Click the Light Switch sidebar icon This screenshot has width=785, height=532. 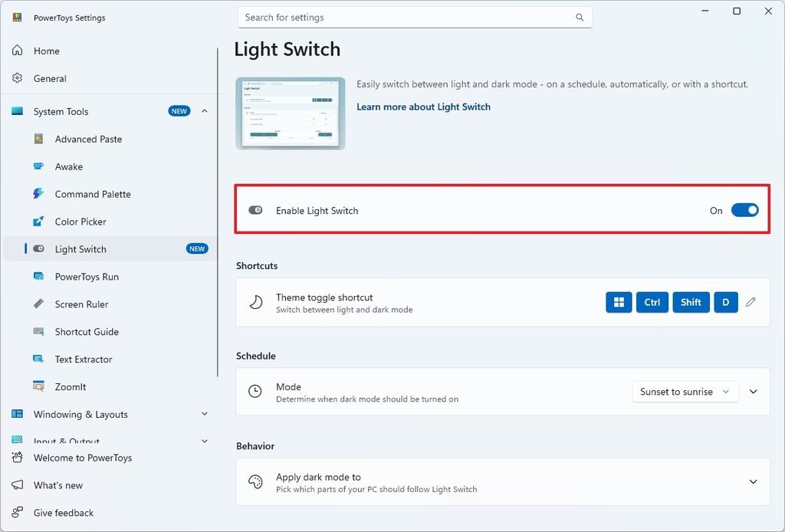pyautogui.click(x=38, y=248)
